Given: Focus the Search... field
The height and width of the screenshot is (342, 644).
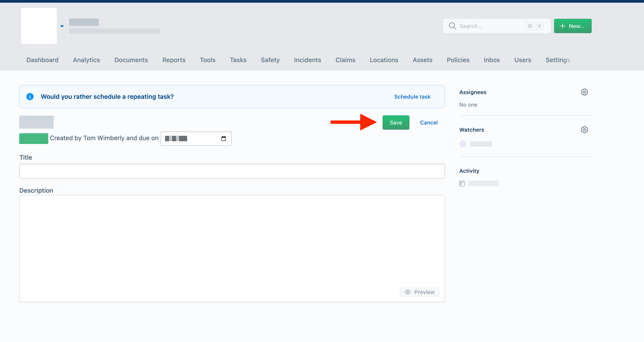Looking at the screenshot, I should tap(496, 26).
